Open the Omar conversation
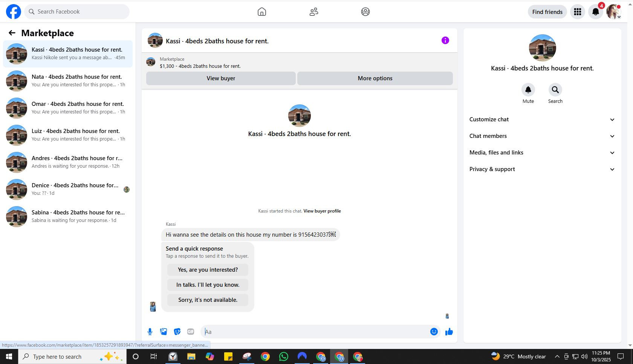This screenshot has height=364, width=633. [68, 108]
